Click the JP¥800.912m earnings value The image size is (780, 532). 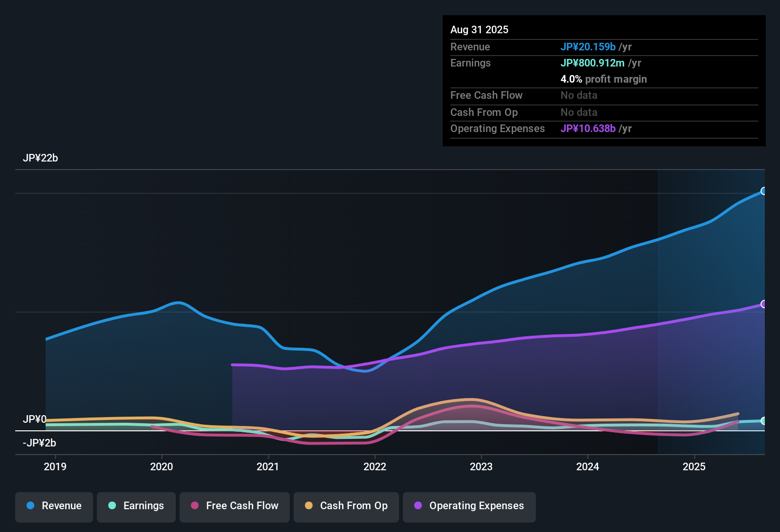point(593,63)
